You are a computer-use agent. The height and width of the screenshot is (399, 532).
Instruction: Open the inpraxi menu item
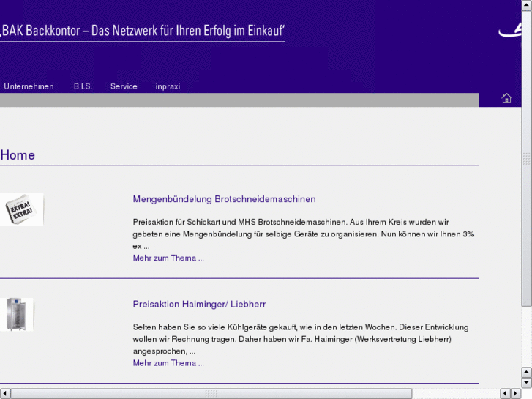pyautogui.click(x=168, y=86)
